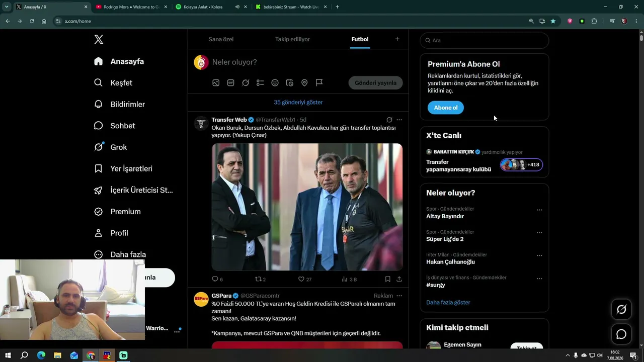Repost the Transfer Web post
Image resolution: width=644 pixels, height=362 pixels.
coord(260,279)
